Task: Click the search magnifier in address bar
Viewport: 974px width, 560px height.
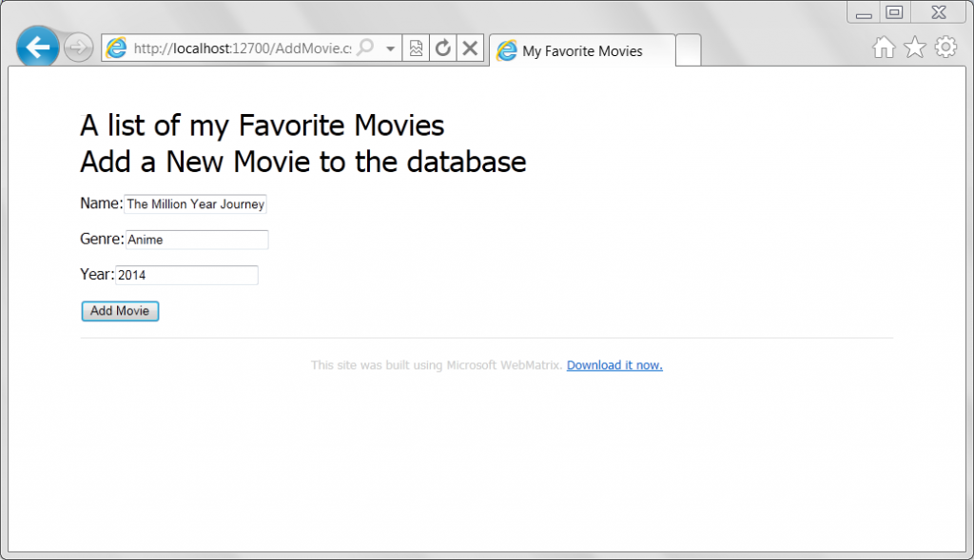Action: [366, 48]
